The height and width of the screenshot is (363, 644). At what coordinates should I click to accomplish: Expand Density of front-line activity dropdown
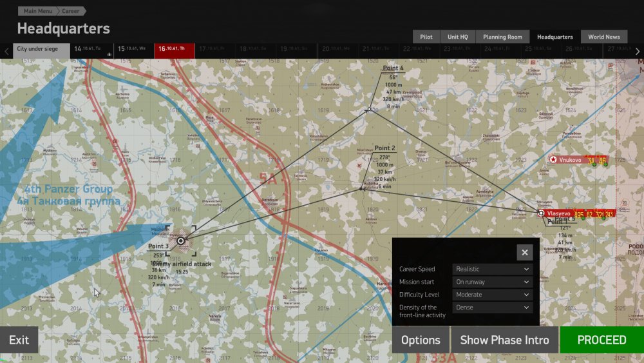pos(493,308)
